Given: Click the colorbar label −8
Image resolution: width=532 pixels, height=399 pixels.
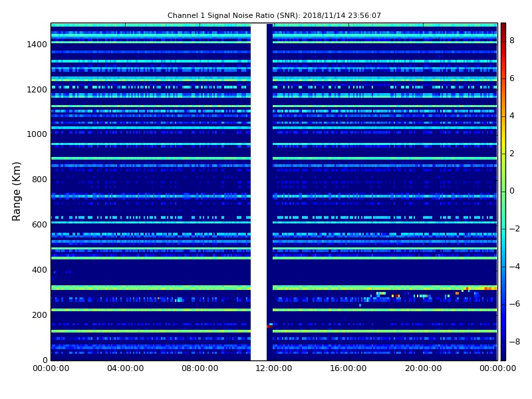Looking at the screenshot, I should [515, 342].
